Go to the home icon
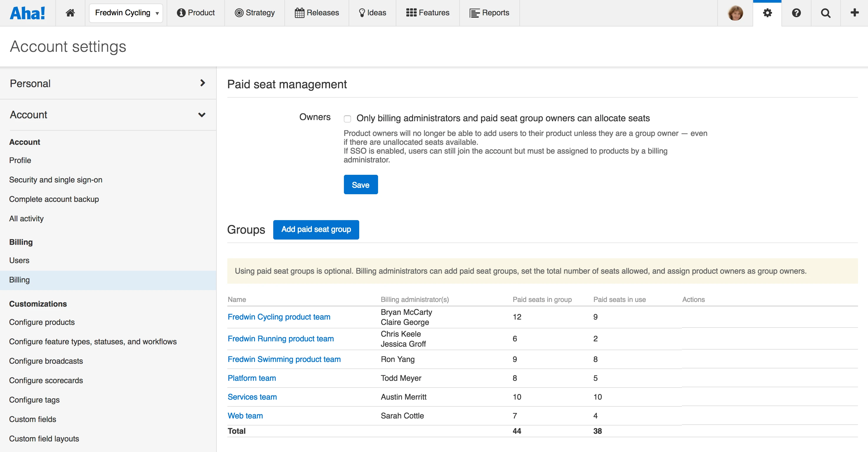Screen dimensions: 868x452 pos(70,13)
